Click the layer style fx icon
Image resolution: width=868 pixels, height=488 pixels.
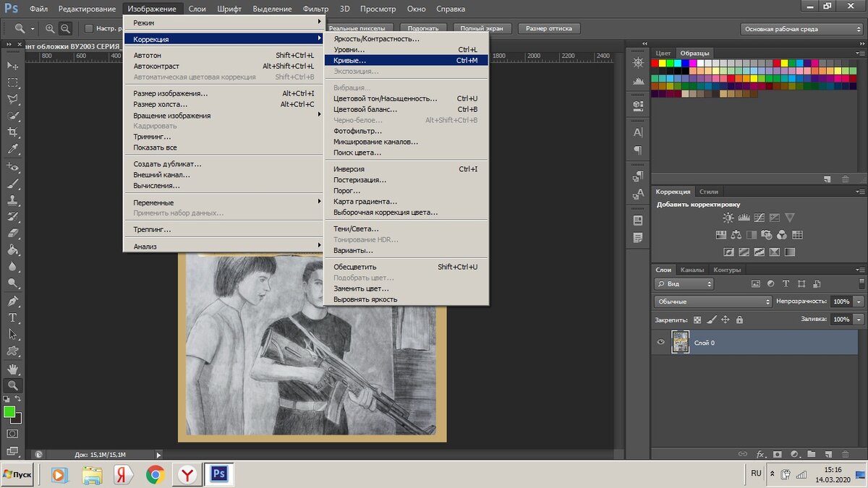pyautogui.click(x=760, y=454)
